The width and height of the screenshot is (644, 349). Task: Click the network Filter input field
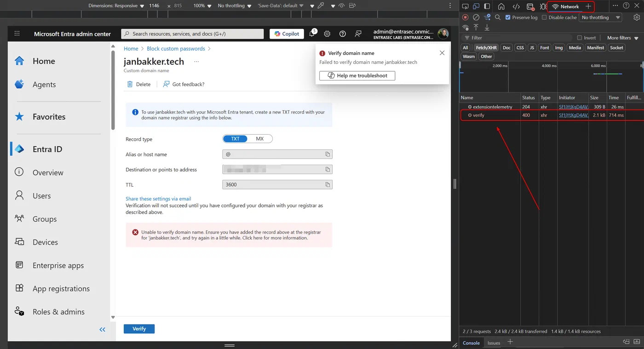(517, 38)
